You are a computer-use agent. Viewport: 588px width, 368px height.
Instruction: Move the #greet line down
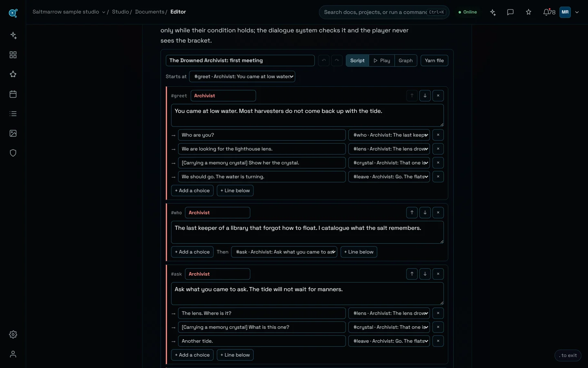425,96
